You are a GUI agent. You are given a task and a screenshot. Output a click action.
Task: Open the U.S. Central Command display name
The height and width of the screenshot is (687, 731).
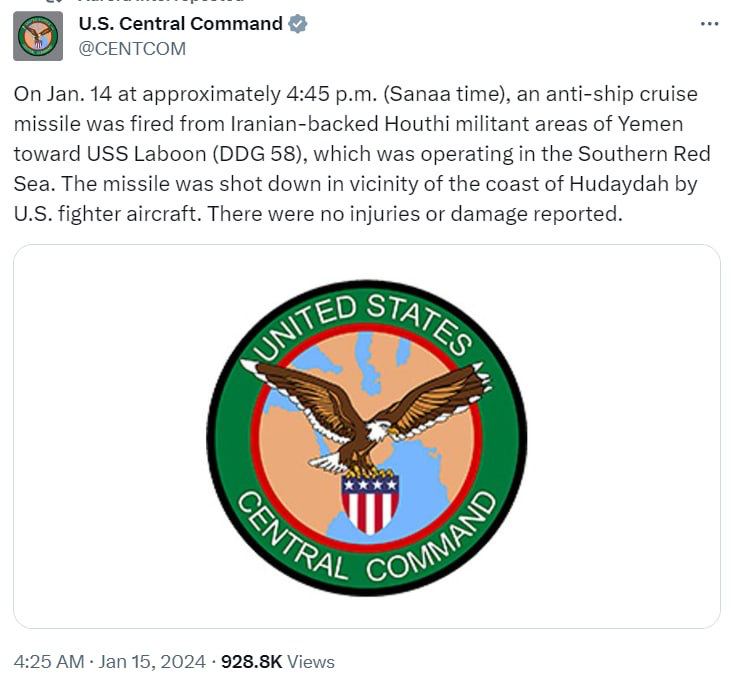pyautogui.click(x=180, y=24)
